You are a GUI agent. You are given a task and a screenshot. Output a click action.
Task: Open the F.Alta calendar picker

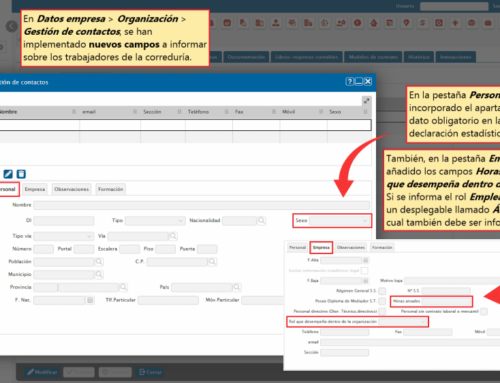(x=366, y=260)
